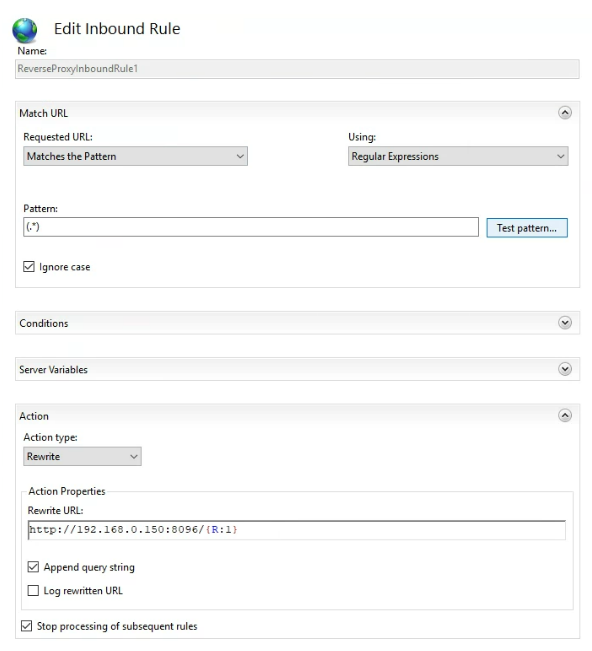
Task: Toggle Stop processing of subsequent rules
Action: pos(26,626)
